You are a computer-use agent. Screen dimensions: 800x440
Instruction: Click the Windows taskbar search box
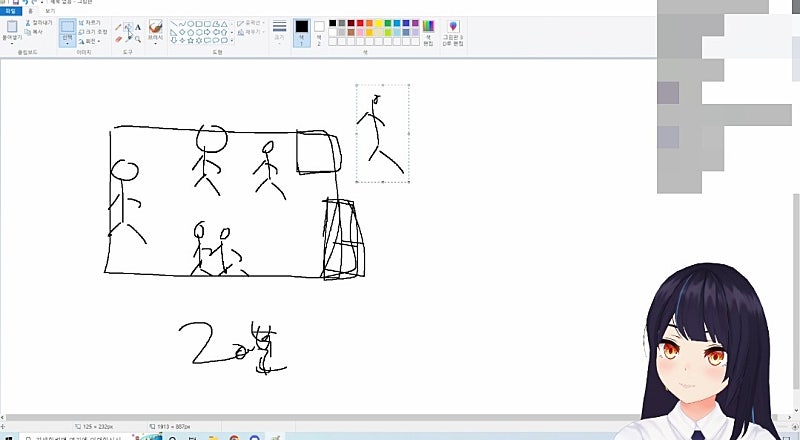[x=77, y=437]
